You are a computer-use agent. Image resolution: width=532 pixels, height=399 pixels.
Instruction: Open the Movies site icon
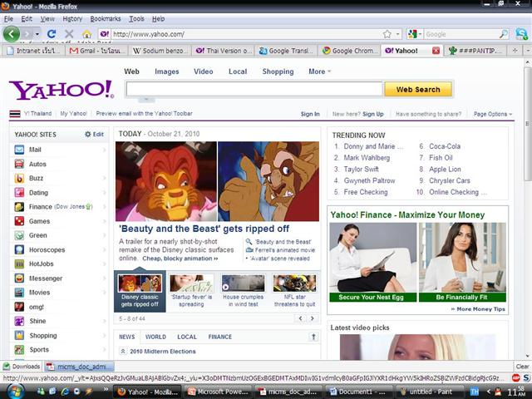[19, 293]
